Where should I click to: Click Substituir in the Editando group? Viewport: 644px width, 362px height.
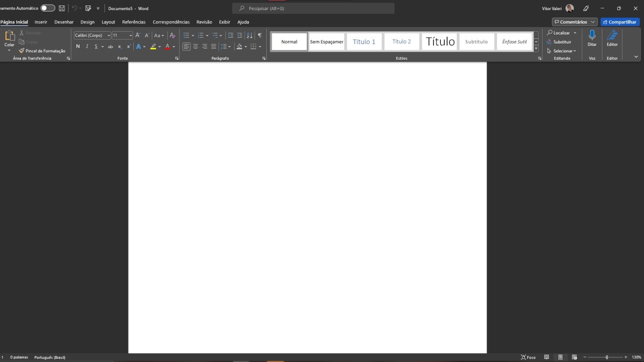[x=562, y=42]
